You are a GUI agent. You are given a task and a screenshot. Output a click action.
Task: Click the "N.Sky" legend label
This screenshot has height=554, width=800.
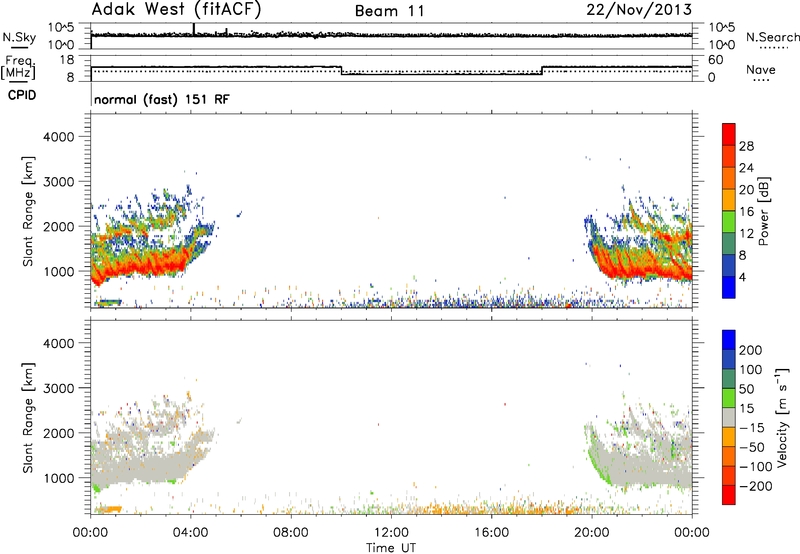[x=19, y=37]
